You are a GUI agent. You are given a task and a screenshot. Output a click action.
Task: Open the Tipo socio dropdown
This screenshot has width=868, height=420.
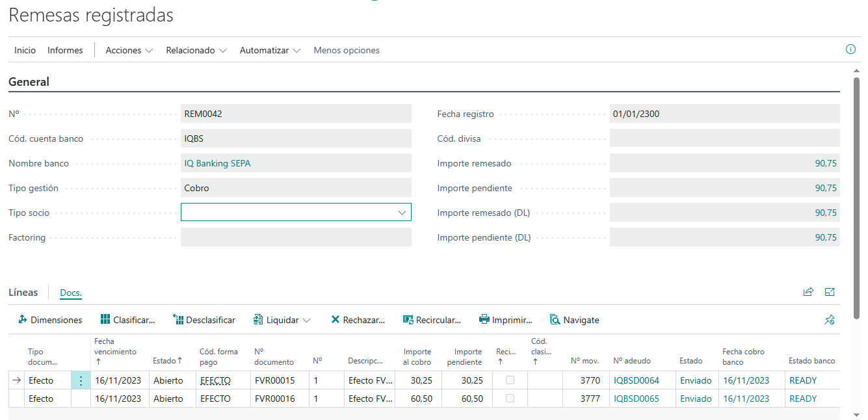(401, 213)
